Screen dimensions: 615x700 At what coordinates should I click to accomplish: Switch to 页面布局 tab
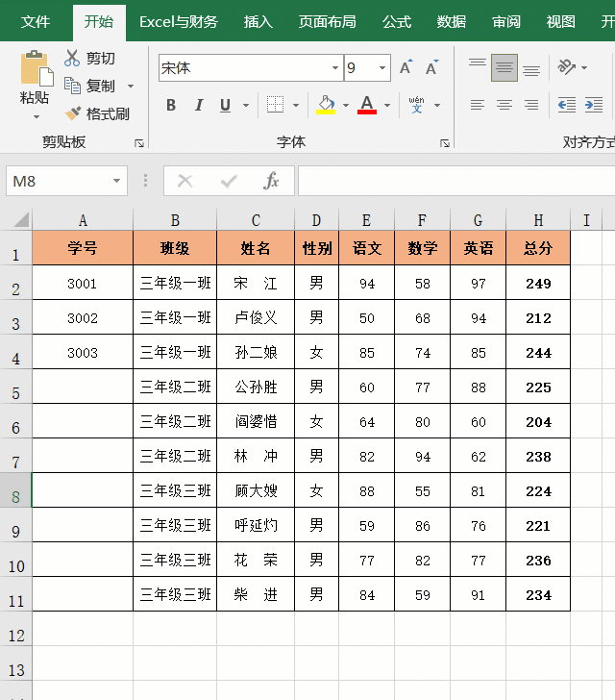327,21
